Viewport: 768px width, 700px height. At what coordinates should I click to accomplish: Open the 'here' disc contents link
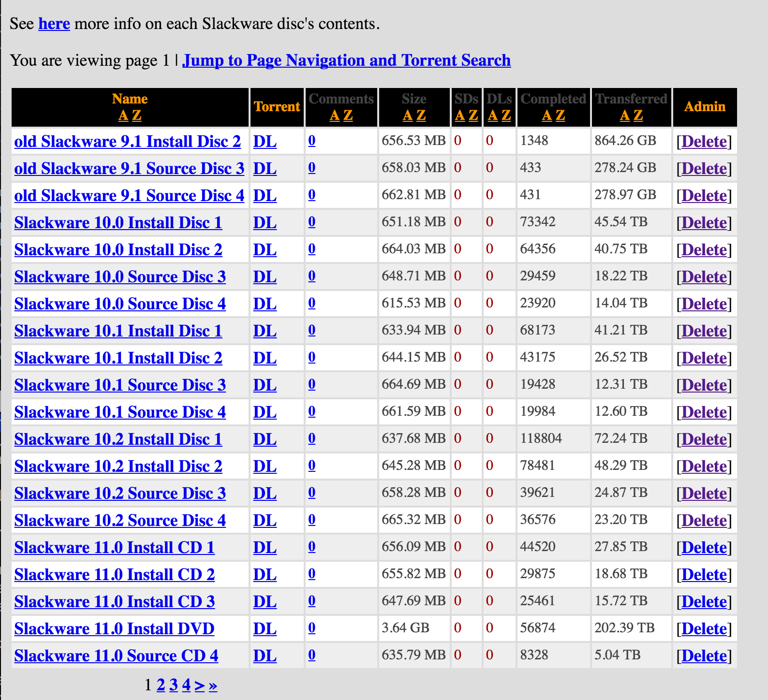54,24
